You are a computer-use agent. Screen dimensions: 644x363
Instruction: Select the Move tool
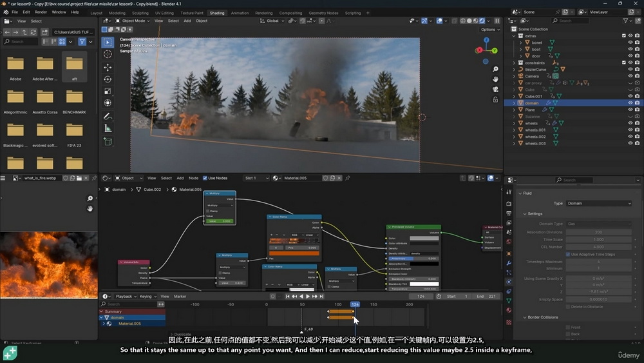click(108, 68)
